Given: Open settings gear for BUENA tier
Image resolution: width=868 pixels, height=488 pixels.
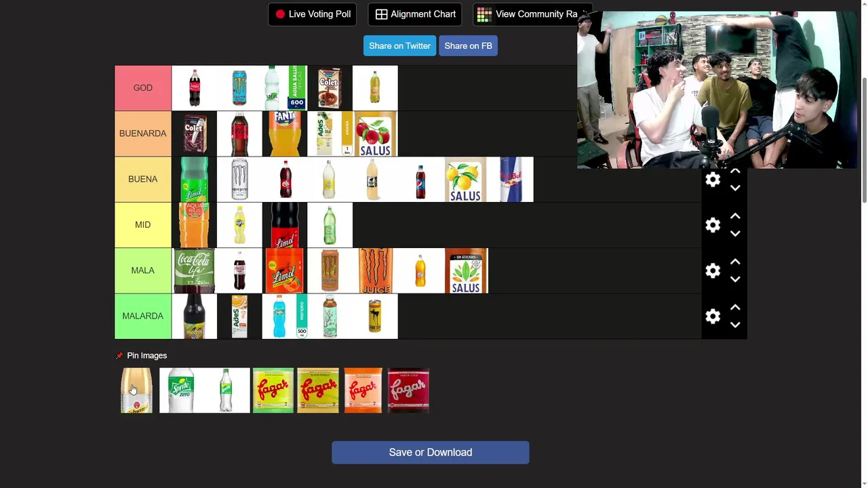Looking at the screenshot, I should 713,180.
